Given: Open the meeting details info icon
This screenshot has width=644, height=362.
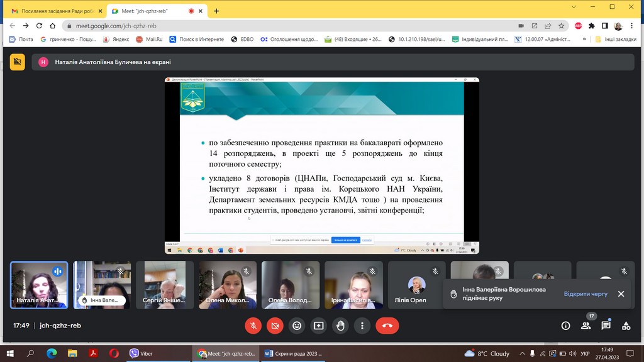Looking at the screenshot, I should [565, 326].
